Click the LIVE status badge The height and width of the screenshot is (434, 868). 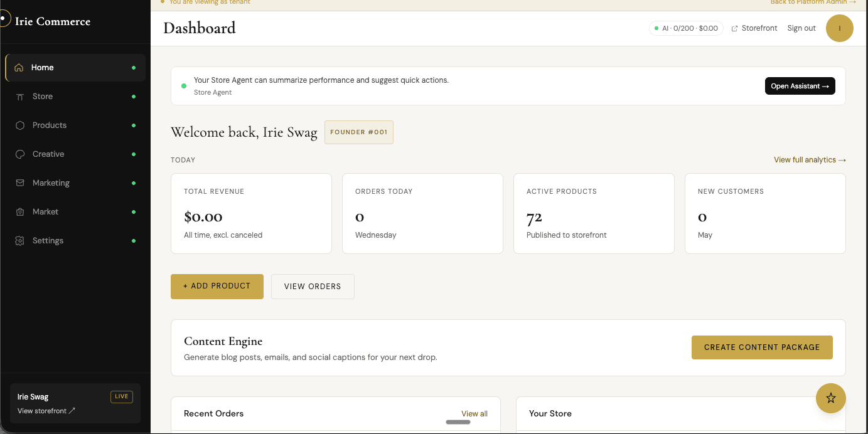(x=122, y=396)
